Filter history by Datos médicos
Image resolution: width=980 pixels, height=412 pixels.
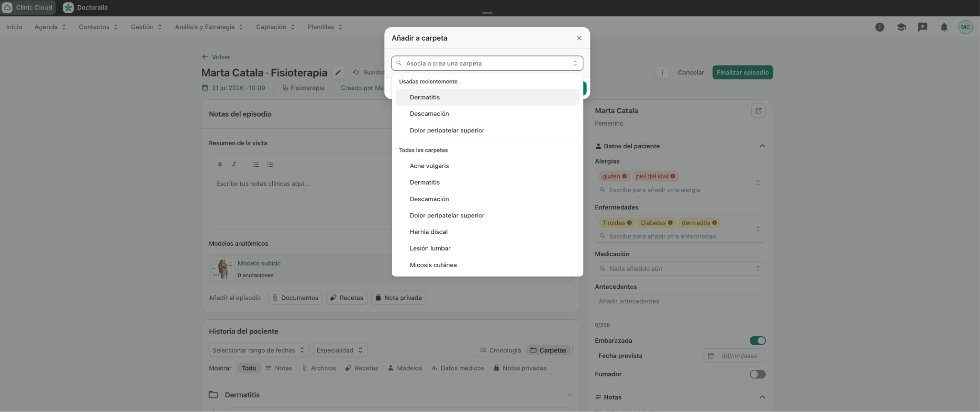[458, 368]
